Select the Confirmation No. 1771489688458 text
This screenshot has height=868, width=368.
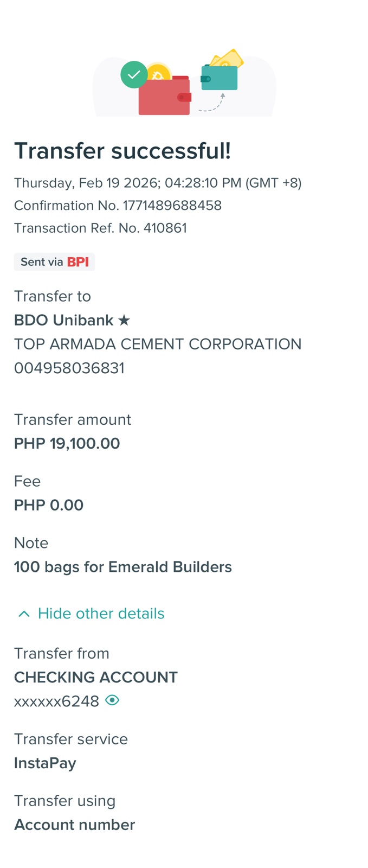118,206
